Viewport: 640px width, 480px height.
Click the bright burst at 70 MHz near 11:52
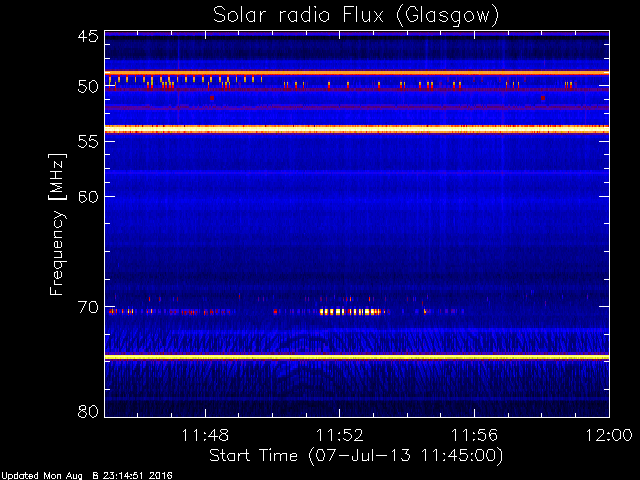tap(350, 312)
